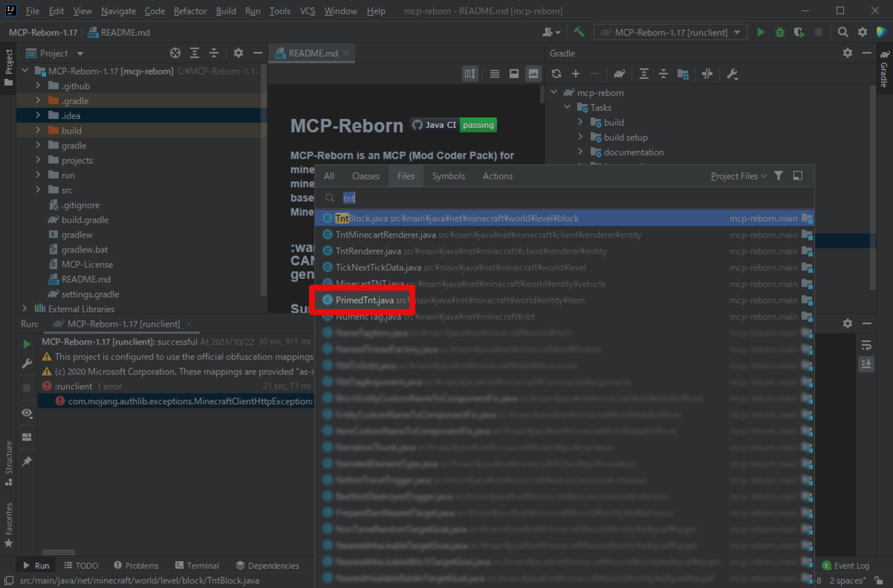Switch to the Symbols tab in the search popup
The height and width of the screenshot is (588, 893).
448,176
